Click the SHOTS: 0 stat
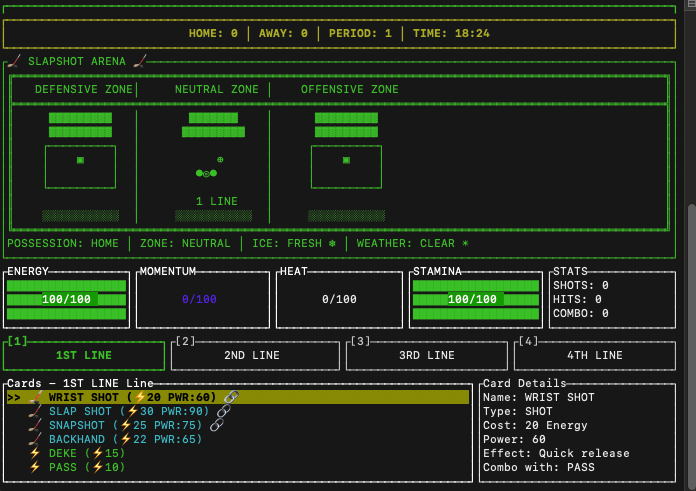The width and height of the screenshot is (696, 491). (581, 285)
